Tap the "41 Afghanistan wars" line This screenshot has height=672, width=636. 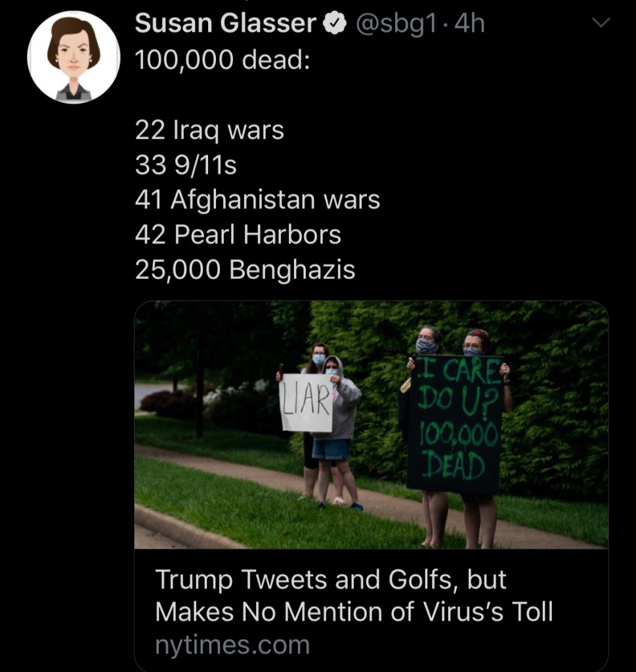click(257, 200)
